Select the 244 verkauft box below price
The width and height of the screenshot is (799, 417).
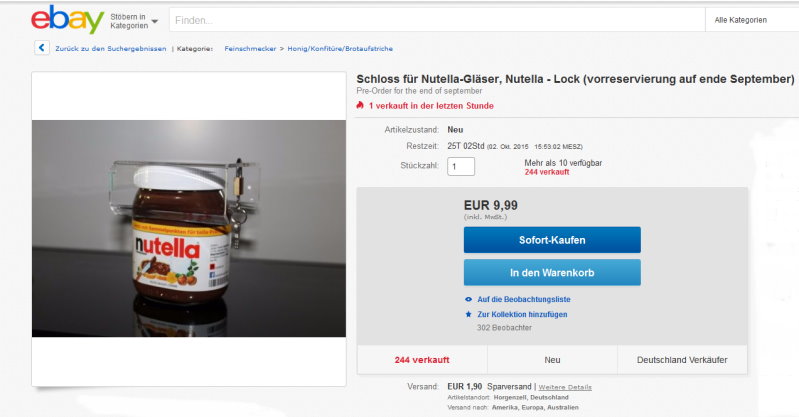(421, 359)
